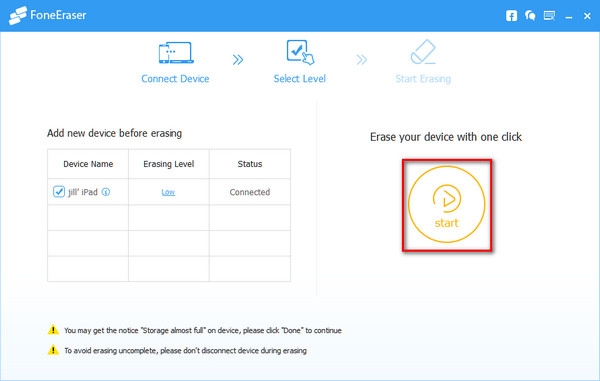Screen dimensions: 600x381
Task: Click the 'To avoid erasing uncomplete' notice text
Action: click(x=185, y=351)
